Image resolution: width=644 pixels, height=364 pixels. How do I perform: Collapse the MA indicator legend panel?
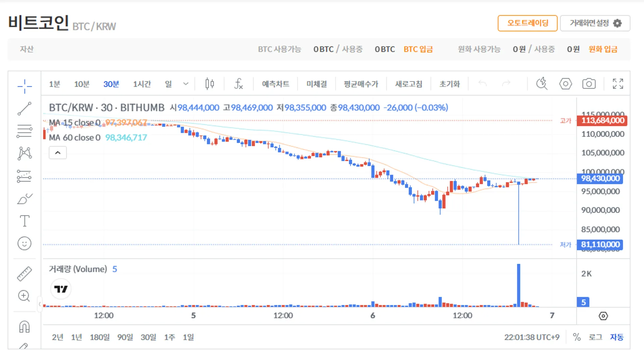[58, 152]
